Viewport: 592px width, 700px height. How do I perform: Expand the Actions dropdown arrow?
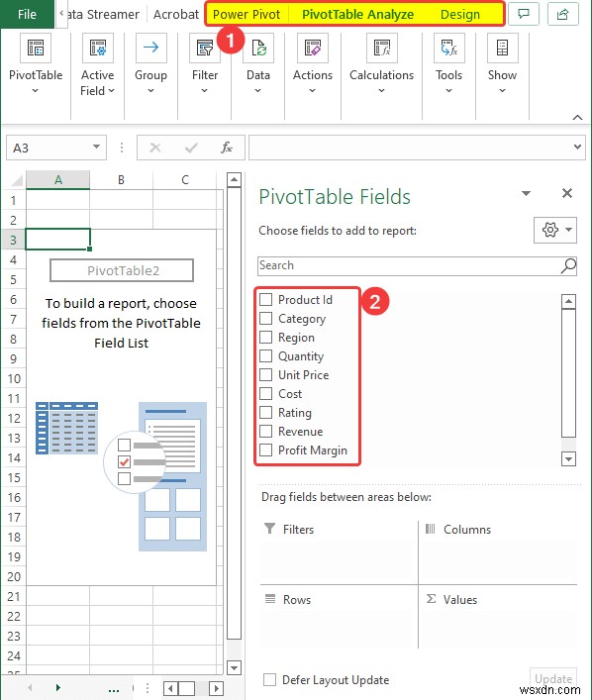[313, 91]
